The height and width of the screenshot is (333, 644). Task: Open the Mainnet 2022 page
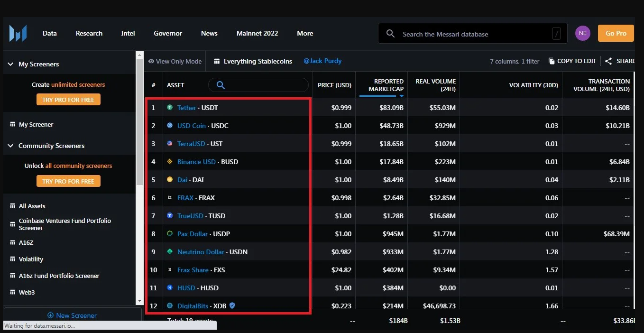coord(258,33)
